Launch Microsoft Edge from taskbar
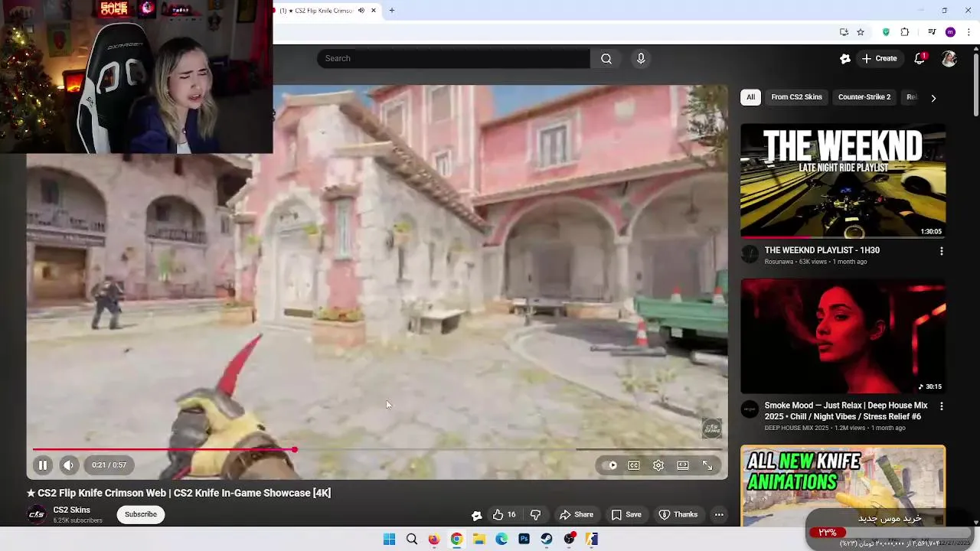 point(501,540)
